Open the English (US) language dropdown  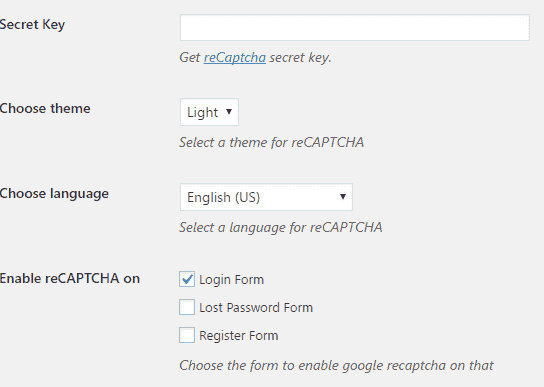[266, 197]
